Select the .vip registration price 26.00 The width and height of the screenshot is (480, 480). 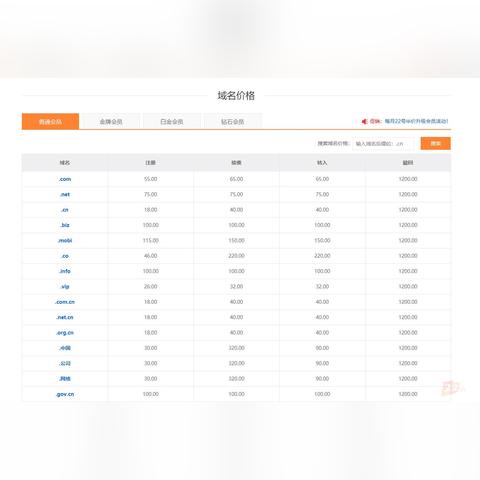pos(151,286)
